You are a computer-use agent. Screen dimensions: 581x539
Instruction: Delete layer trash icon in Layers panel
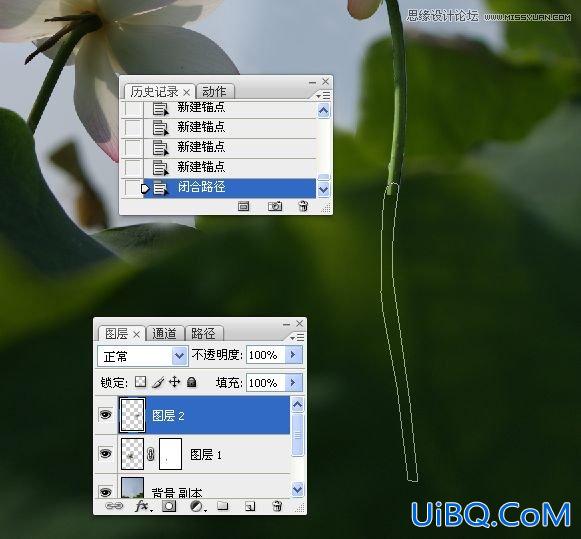(x=277, y=506)
